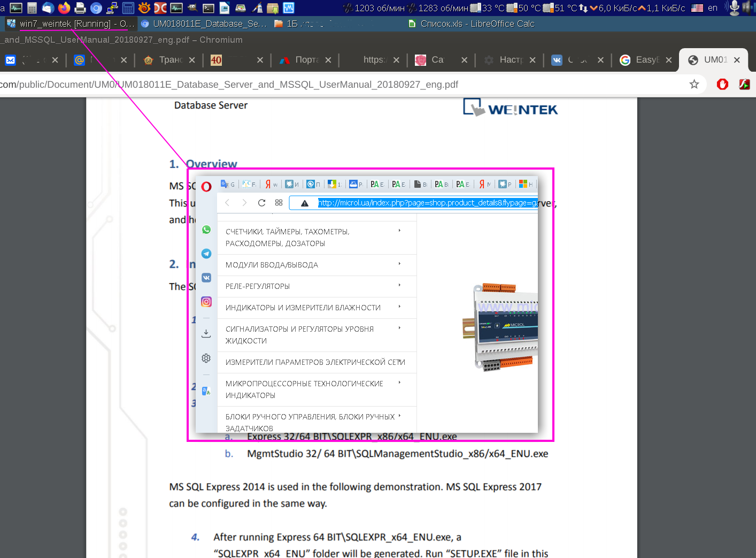Open Telegram in Opera sidebar
Screen dimensions: 756x558
206,254
